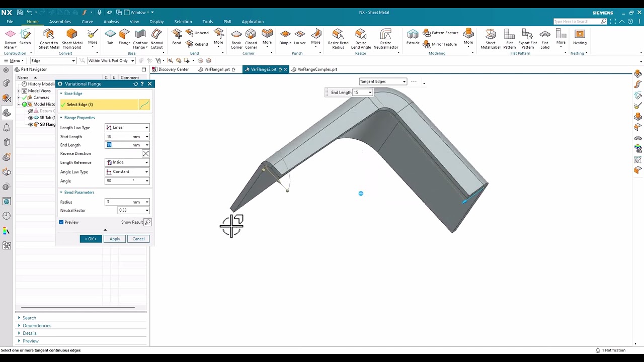644x362 pixels.
Task: Switch to the Curve ribbon tab
Action: (x=87, y=22)
